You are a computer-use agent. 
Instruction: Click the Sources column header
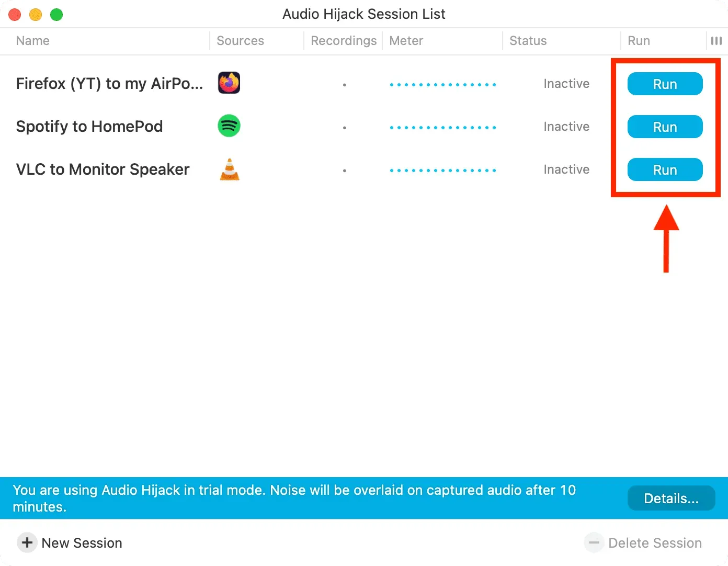pyautogui.click(x=240, y=41)
